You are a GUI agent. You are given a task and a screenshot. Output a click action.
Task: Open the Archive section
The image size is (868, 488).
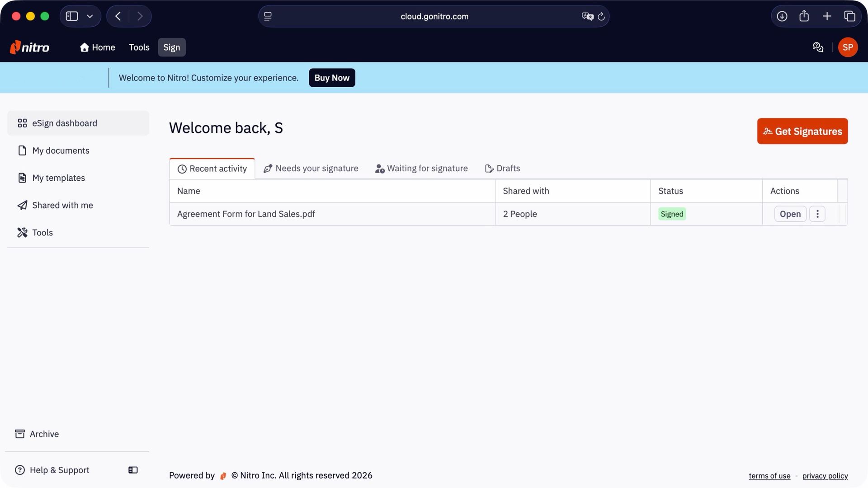tap(37, 434)
